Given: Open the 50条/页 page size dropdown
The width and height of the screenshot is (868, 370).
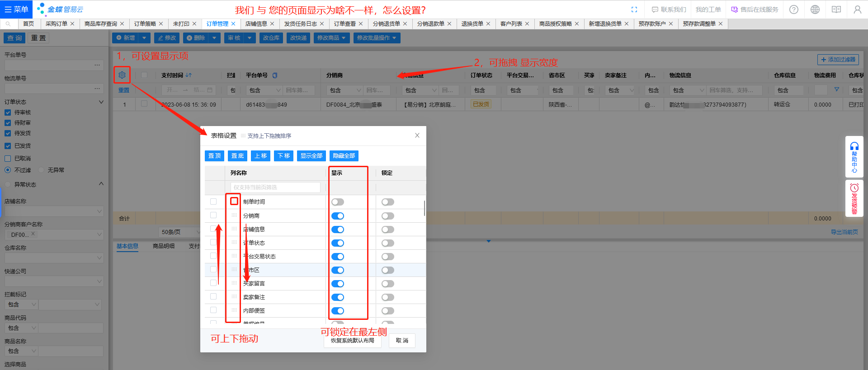Looking at the screenshot, I should click(x=179, y=232).
